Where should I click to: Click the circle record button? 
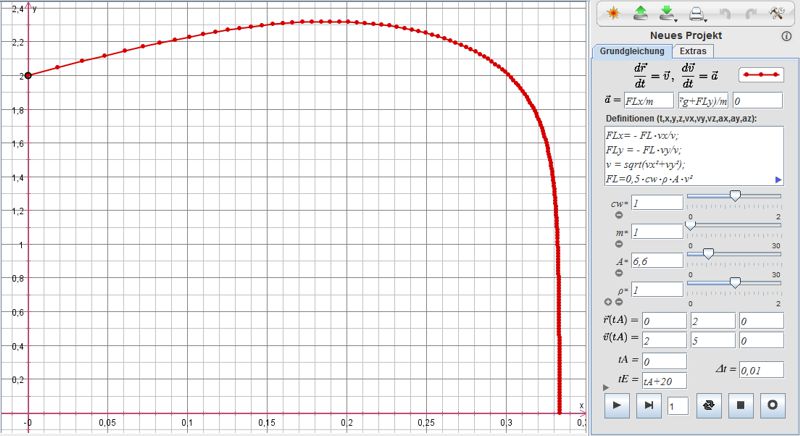click(x=772, y=405)
